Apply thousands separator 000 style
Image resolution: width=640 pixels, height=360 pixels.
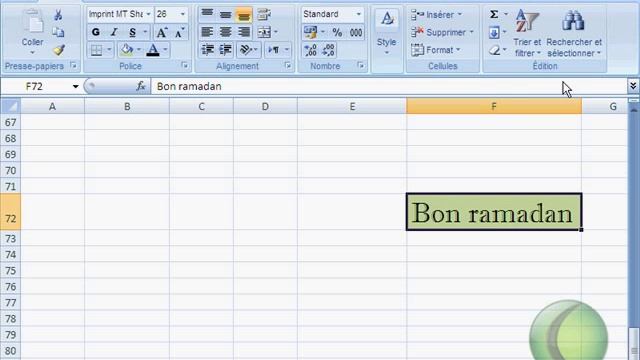pyautogui.click(x=356, y=32)
